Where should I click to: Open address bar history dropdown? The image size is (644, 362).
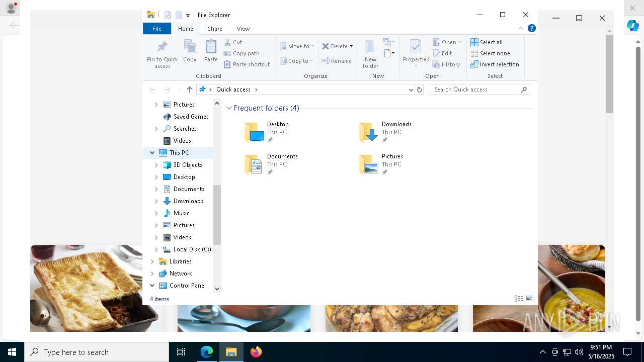(x=411, y=89)
